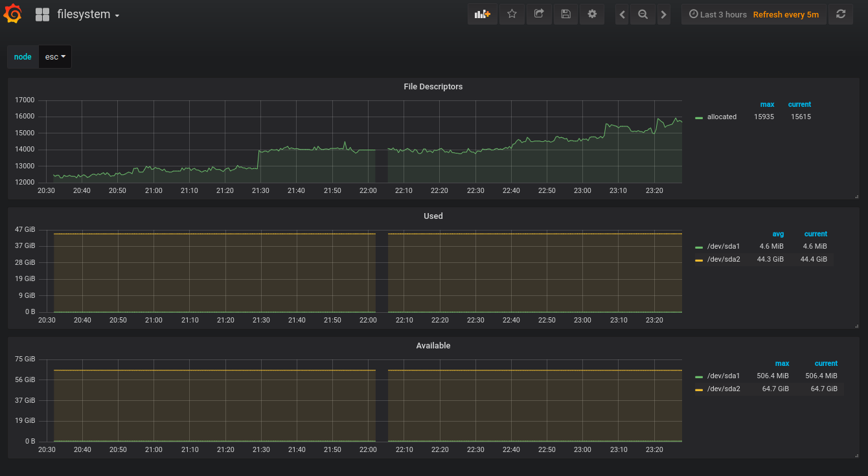
Task: Click the Add panel icon
Action: (482, 14)
